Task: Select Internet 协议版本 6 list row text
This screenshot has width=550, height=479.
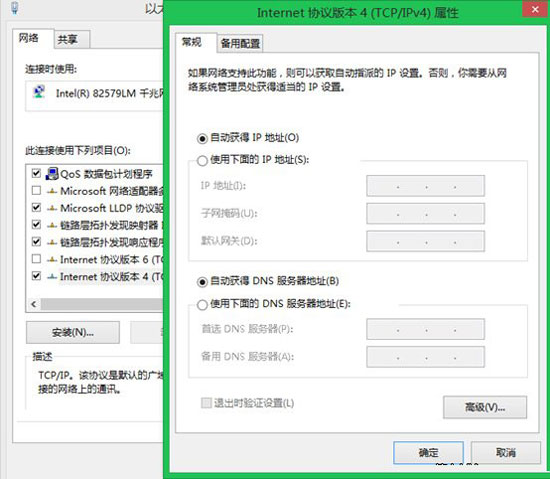Action: coord(112,259)
